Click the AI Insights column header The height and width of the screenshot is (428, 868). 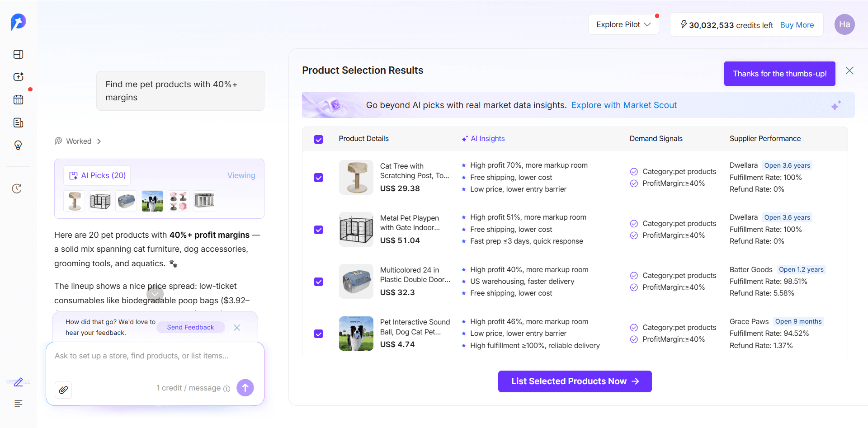[x=483, y=139]
